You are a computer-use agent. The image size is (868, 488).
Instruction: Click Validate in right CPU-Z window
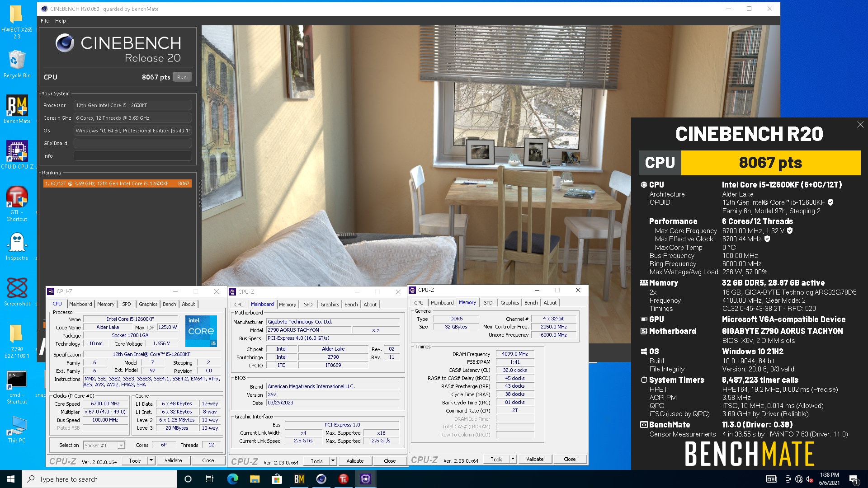535,459
